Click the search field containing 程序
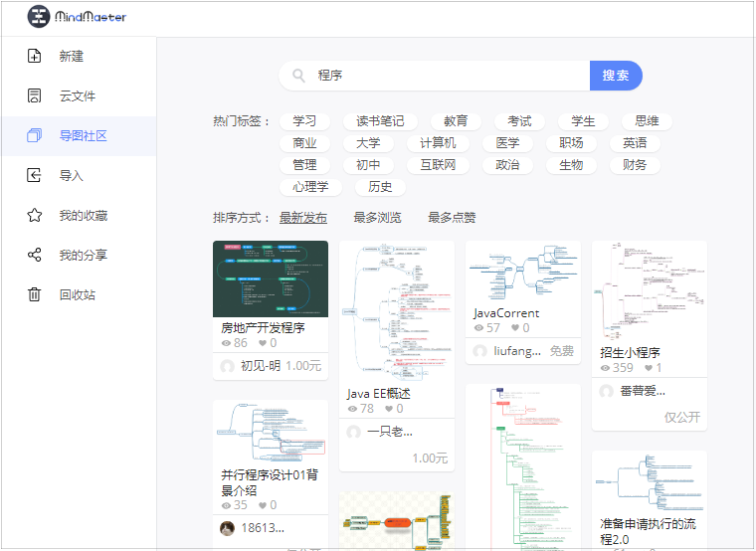This screenshot has width=756, height=551. [448, 76]
